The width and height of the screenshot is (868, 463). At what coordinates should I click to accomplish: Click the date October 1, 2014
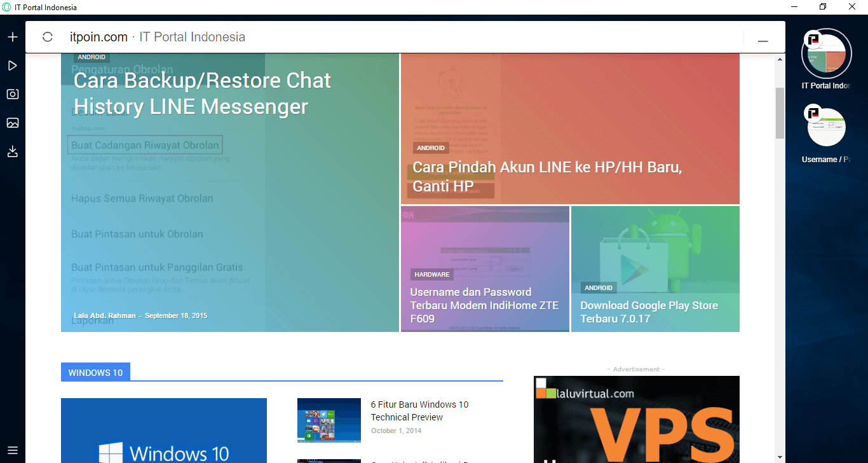[397, 431]
